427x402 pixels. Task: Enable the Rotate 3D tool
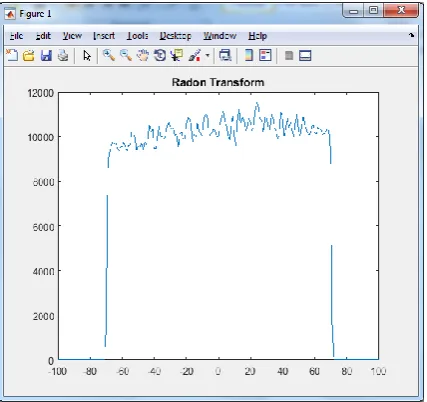coord(160,55)
